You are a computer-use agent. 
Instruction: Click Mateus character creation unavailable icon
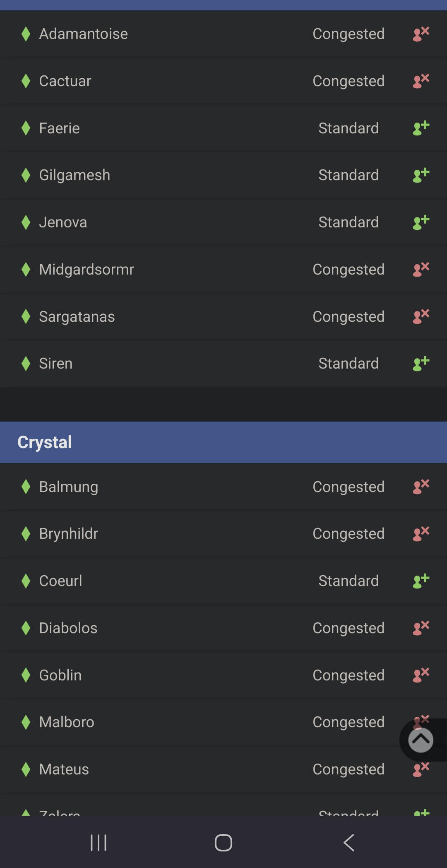coord(421,769)
